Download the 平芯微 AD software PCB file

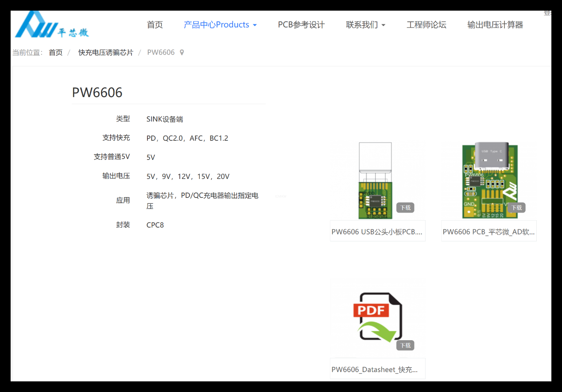516,207
